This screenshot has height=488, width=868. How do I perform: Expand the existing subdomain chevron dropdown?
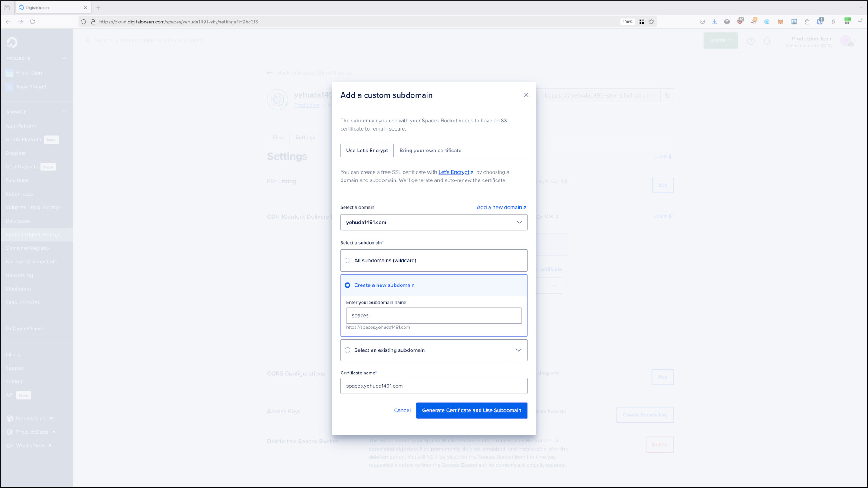tap(519, 350)
